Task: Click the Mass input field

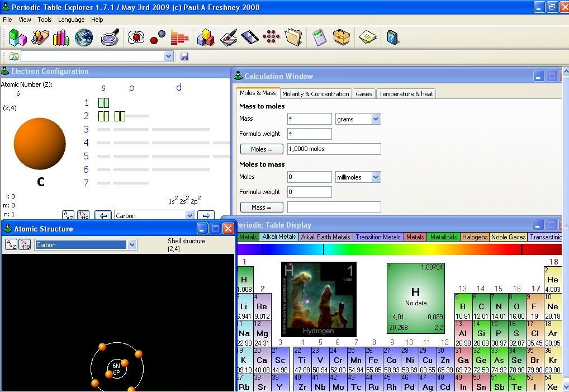Action: coord(309,119)
